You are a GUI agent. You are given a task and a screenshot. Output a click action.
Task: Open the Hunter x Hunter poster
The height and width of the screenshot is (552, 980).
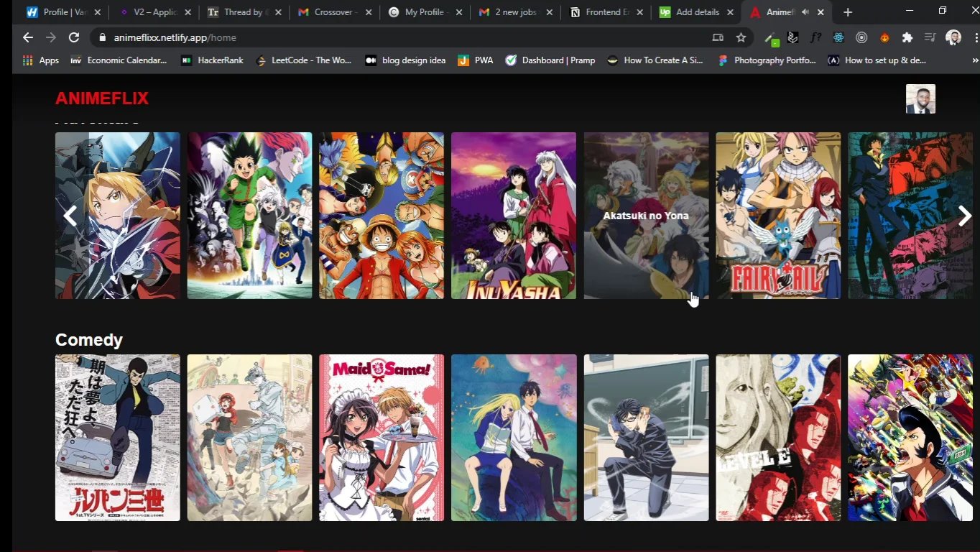(250, 216)
